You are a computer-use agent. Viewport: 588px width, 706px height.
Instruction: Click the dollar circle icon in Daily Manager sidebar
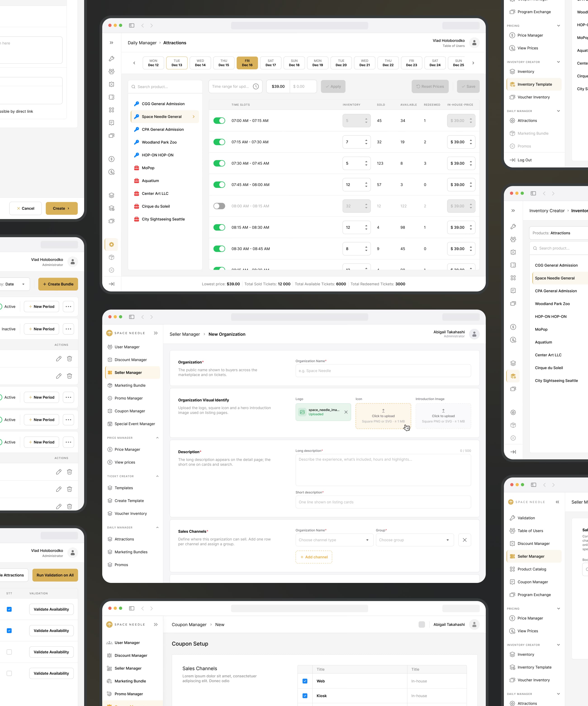point(111,159)
